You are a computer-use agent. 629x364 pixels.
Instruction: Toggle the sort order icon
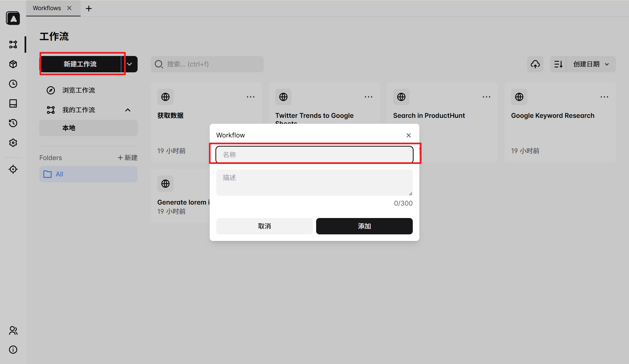pyautogui.click(x=558, y=64)
